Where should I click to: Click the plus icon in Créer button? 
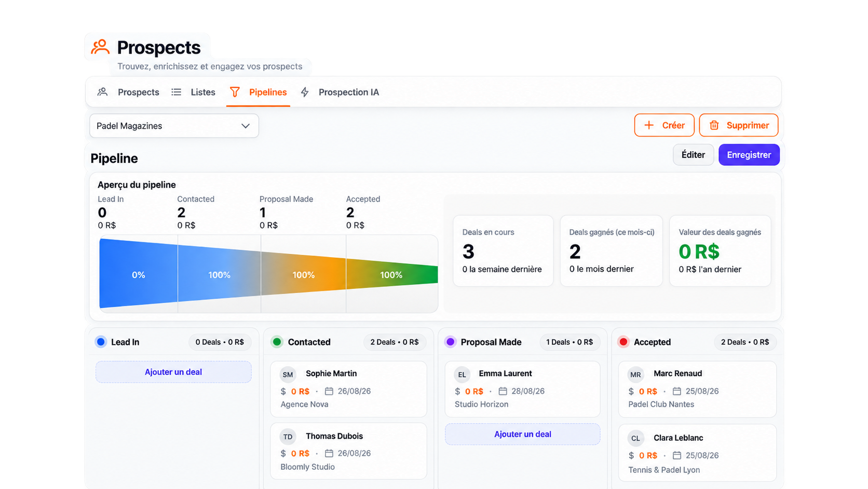tap(649, 125)
